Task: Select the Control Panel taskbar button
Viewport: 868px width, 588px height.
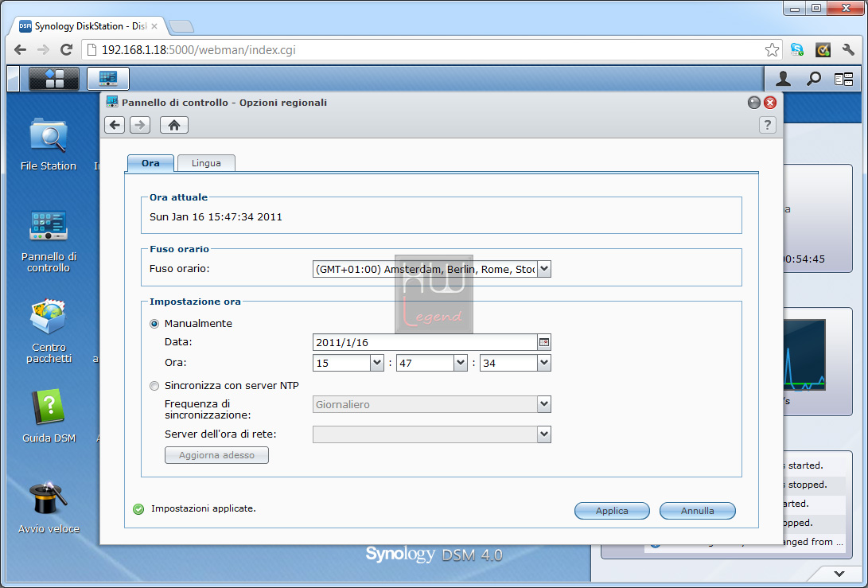Action: 108,78
